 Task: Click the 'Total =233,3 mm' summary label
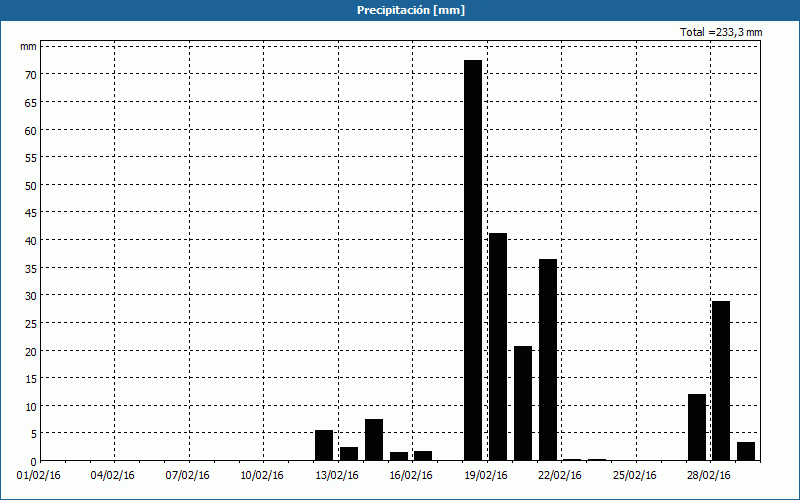click(721, 32)
